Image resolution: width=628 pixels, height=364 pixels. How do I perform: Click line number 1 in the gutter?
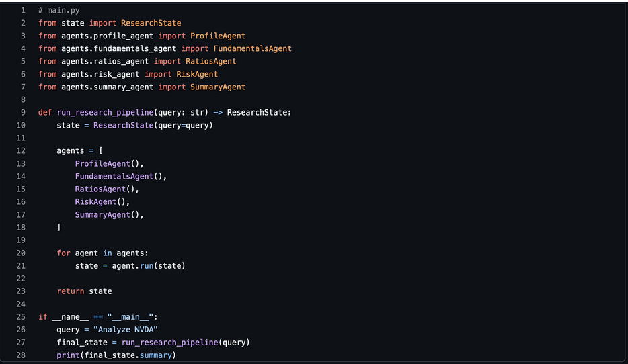pos(23,11)
